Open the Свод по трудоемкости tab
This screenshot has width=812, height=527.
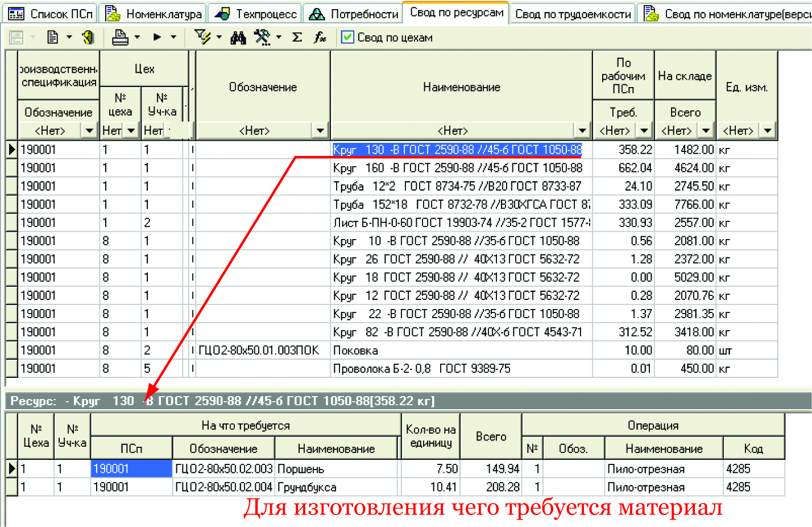point(573,14)
